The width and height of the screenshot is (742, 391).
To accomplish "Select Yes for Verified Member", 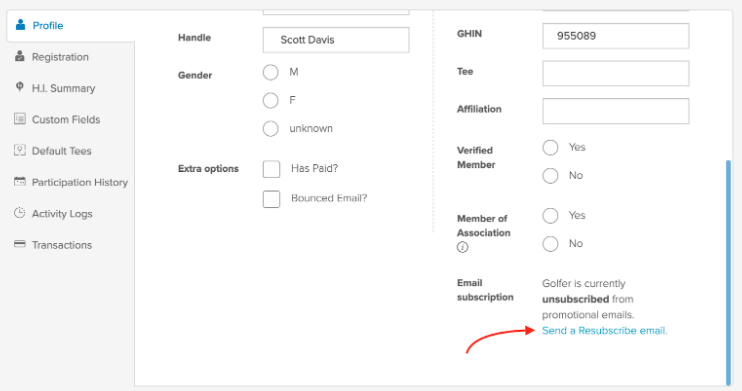I will 550,148.
